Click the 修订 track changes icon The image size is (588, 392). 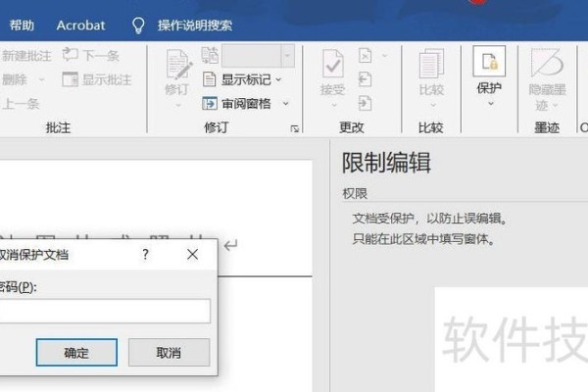coord(177,65)
